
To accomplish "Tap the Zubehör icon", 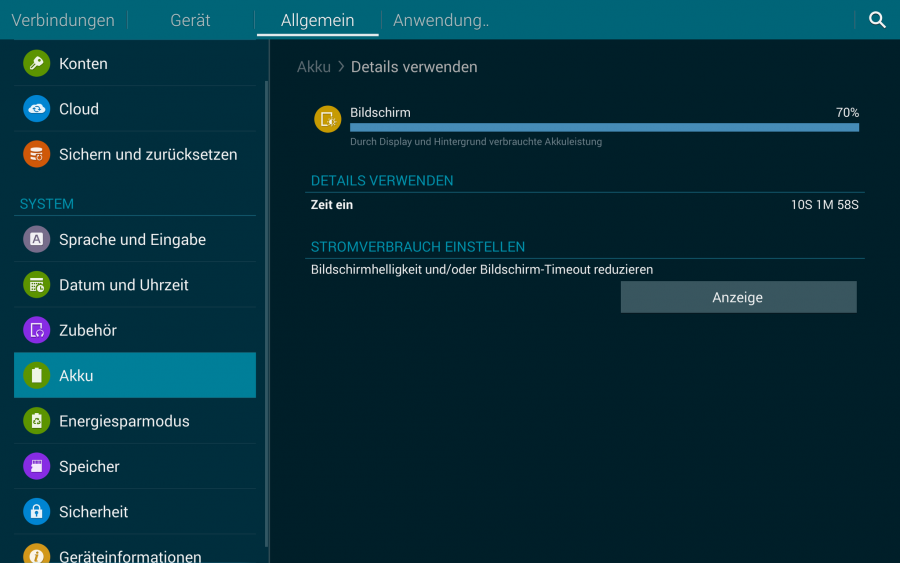I will pyautogui.click(x=37, y=330).
